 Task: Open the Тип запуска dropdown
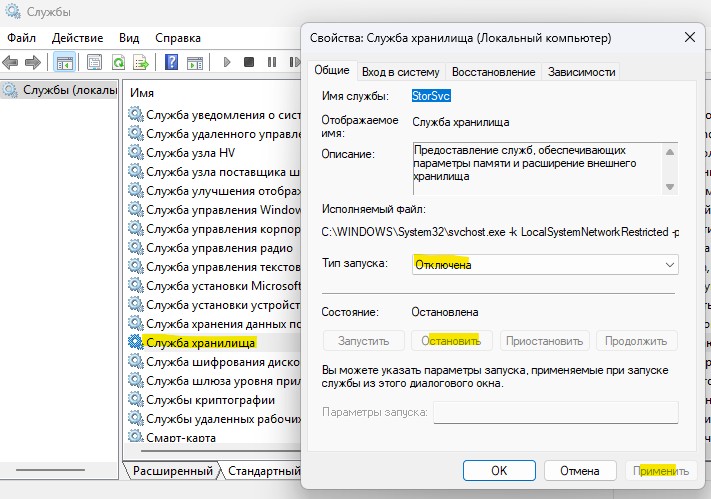(545, 264)
